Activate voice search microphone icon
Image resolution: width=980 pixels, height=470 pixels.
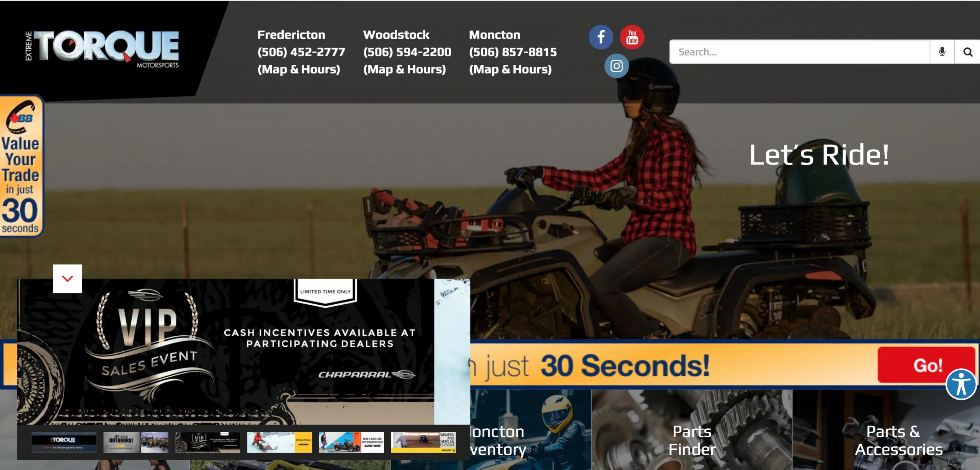tap(942, 52)
